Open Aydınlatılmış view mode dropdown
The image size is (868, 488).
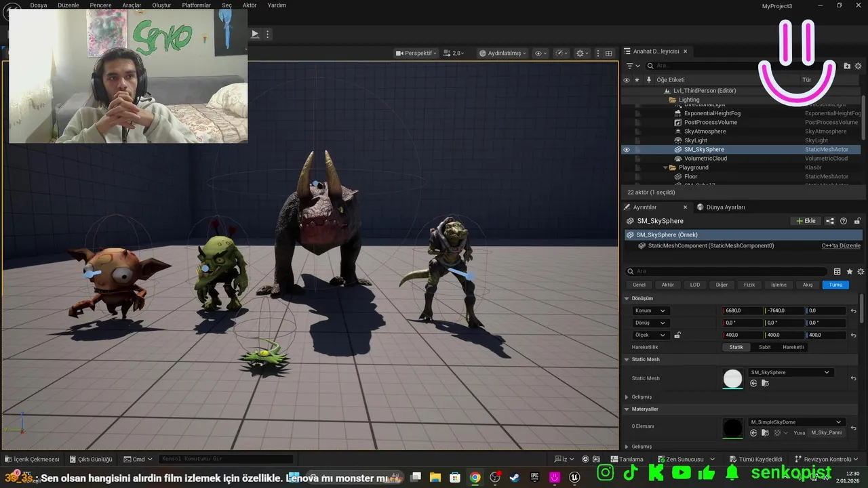[x=502, y=53]
